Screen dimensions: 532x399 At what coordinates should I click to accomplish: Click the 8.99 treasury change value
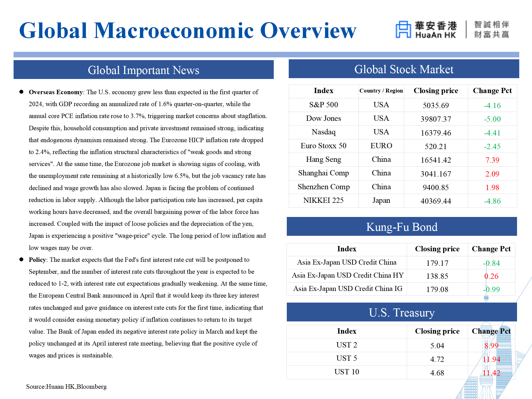point(491,346)
